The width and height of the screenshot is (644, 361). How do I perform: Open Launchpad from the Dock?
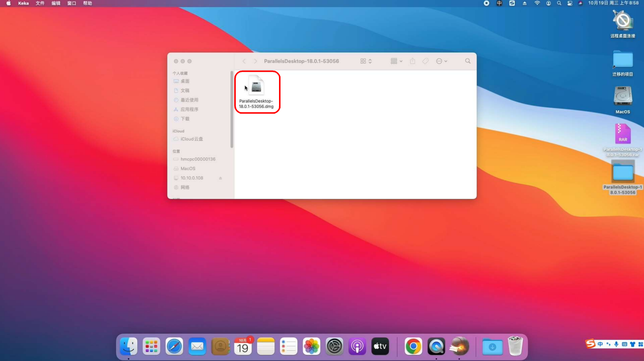pos(151,347)
